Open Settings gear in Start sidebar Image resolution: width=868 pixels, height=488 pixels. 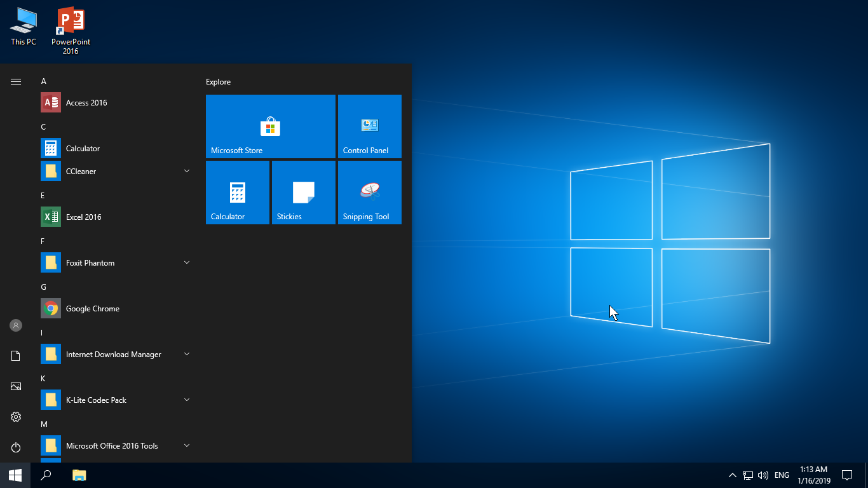pyautogui.click(x=16, y=417)
